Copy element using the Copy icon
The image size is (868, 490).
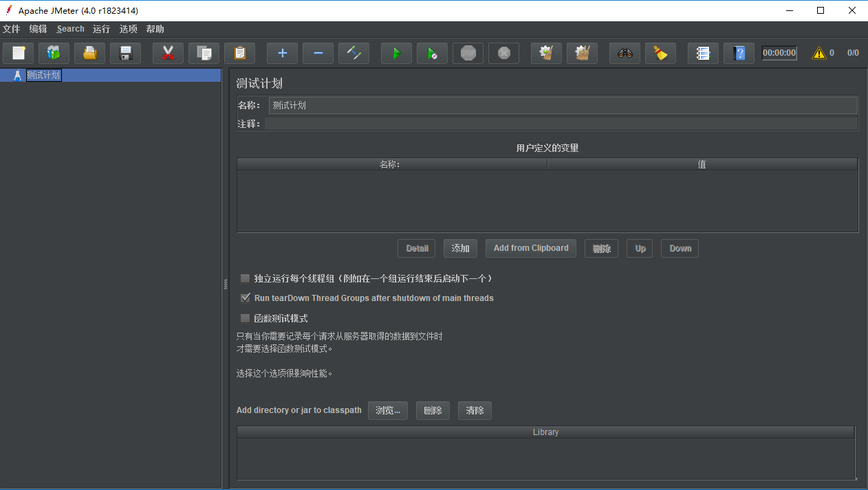[x=204, y=53]
